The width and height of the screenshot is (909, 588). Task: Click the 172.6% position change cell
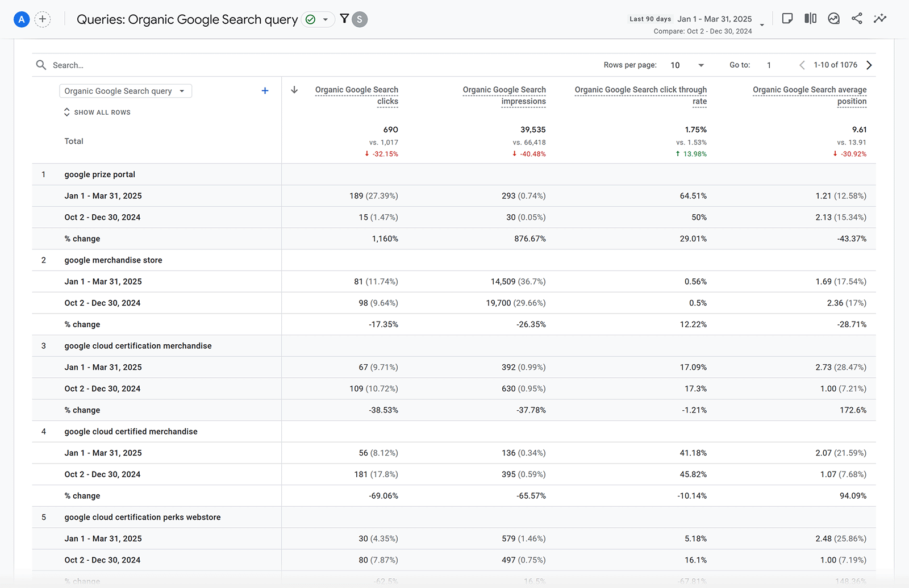point(853,410)
